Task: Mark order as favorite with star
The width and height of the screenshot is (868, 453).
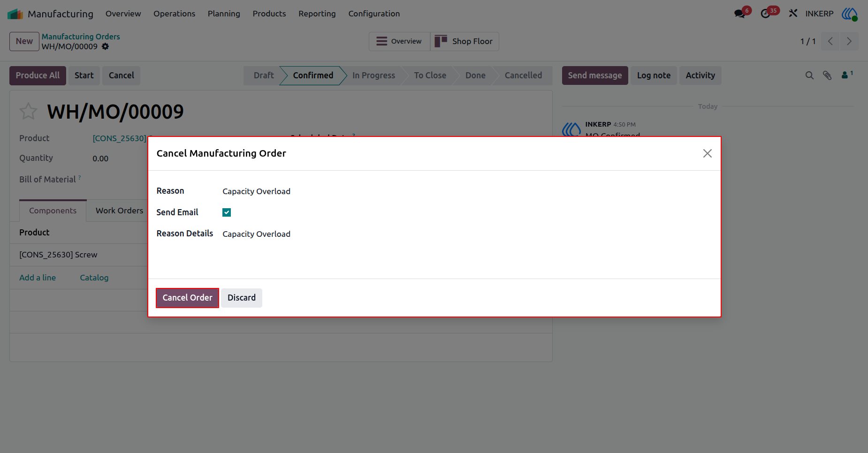Action: (28, 111)
